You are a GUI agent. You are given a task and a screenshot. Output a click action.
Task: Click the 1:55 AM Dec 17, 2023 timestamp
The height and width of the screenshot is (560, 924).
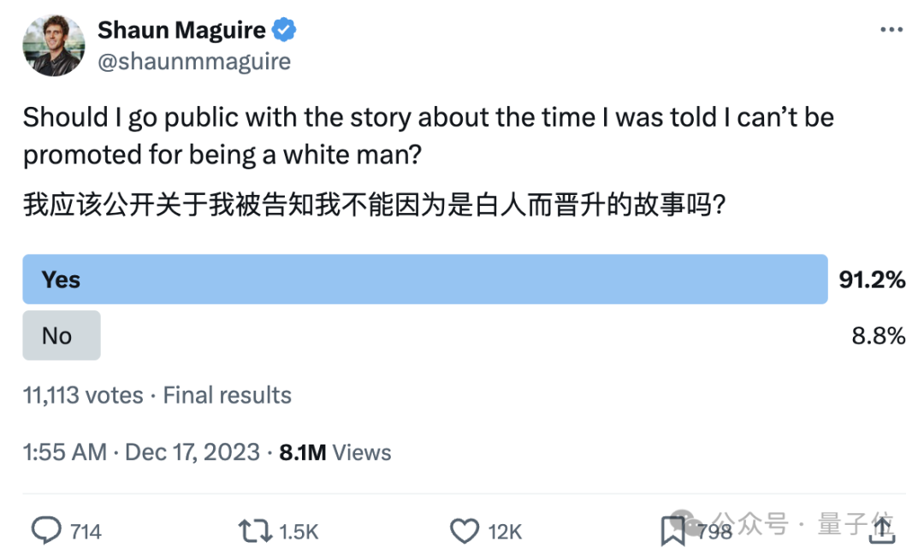[141, 452]
